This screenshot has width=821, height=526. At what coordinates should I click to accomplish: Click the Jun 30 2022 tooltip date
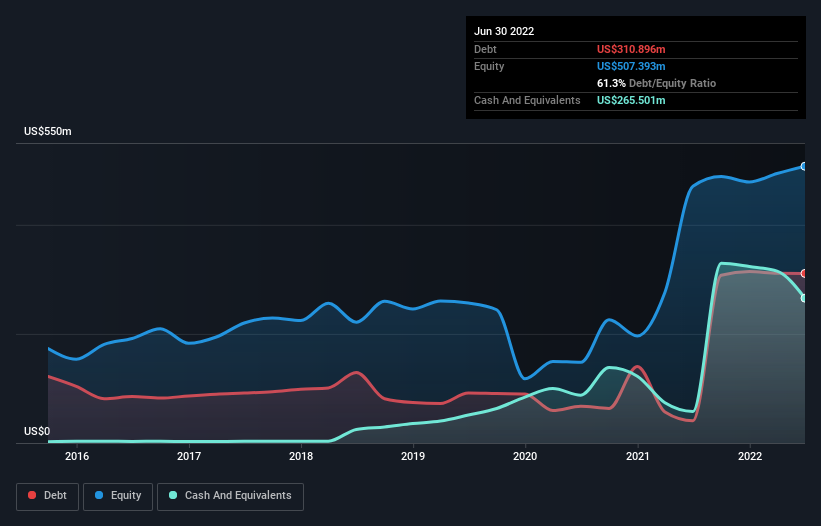(x=504, y=31)
